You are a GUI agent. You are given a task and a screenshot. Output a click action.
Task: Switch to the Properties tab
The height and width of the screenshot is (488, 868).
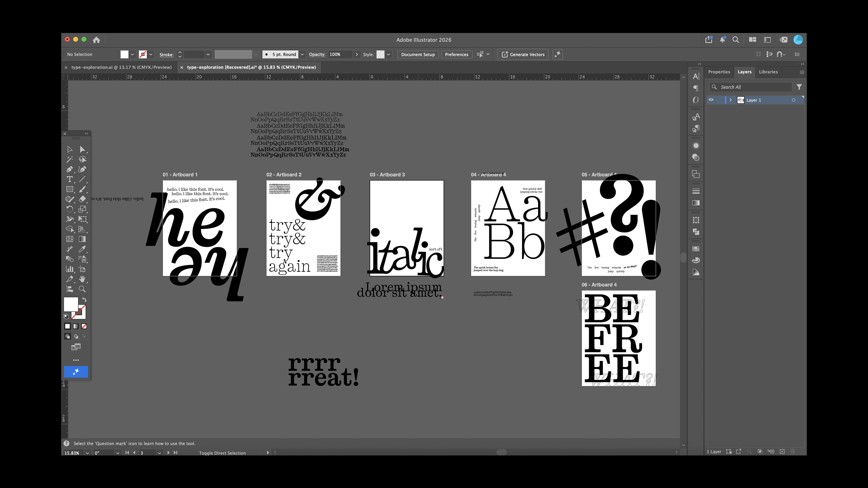[719, 72]
